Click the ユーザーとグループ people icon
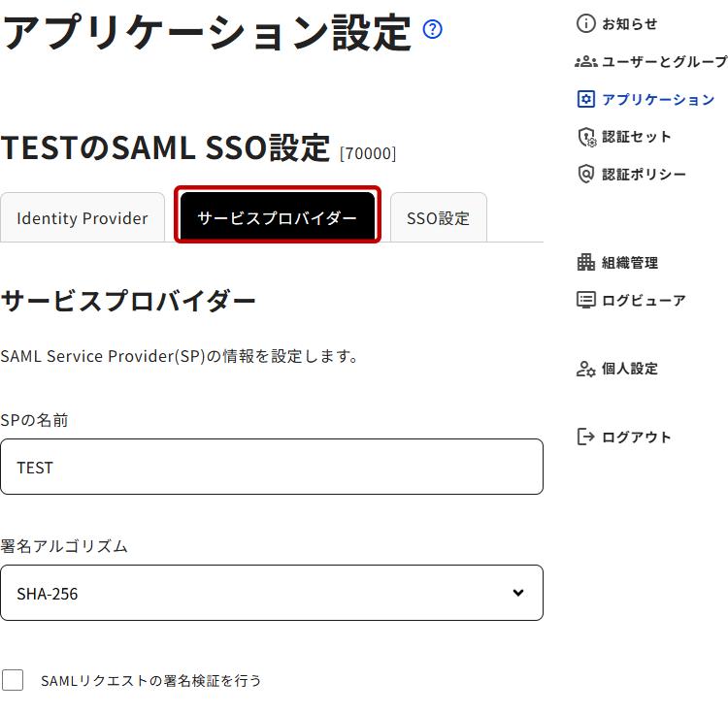Screen dimensions: 728x713 tap(585, 61)
